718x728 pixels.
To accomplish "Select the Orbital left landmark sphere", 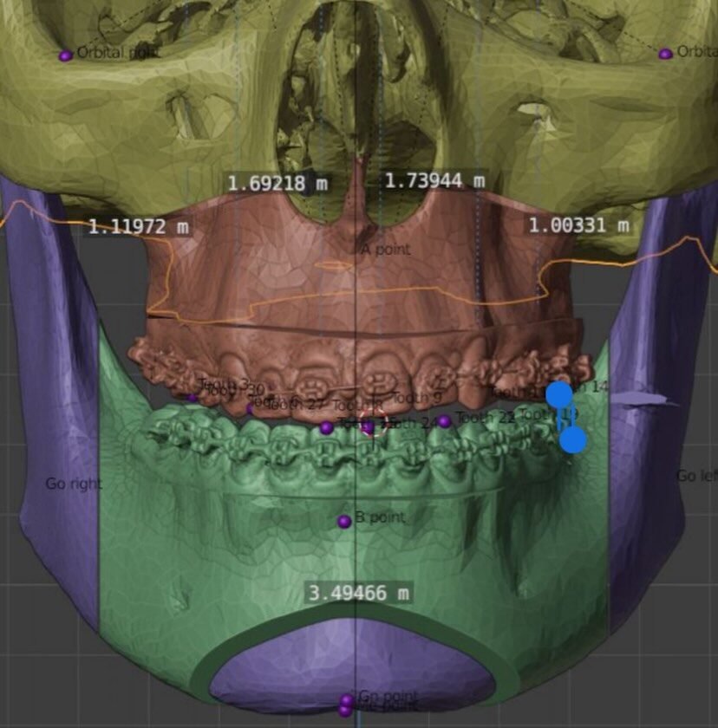I will tap(665, 54).
